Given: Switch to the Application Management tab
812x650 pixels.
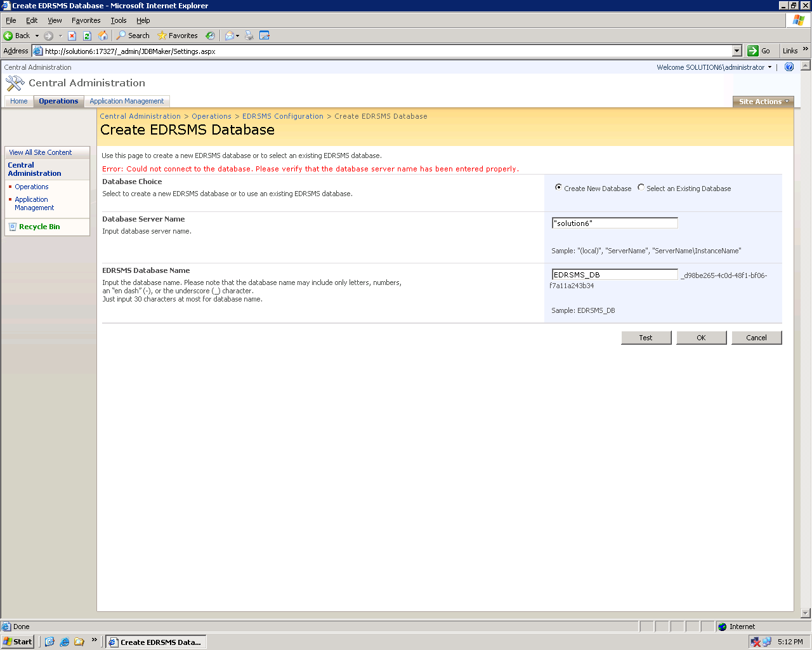Looking at the screenshot, I should pos(127,102).
